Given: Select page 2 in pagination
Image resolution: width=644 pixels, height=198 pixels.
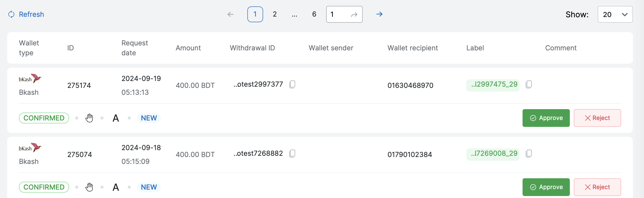Looking at the screenshot, I should (274, 14).
